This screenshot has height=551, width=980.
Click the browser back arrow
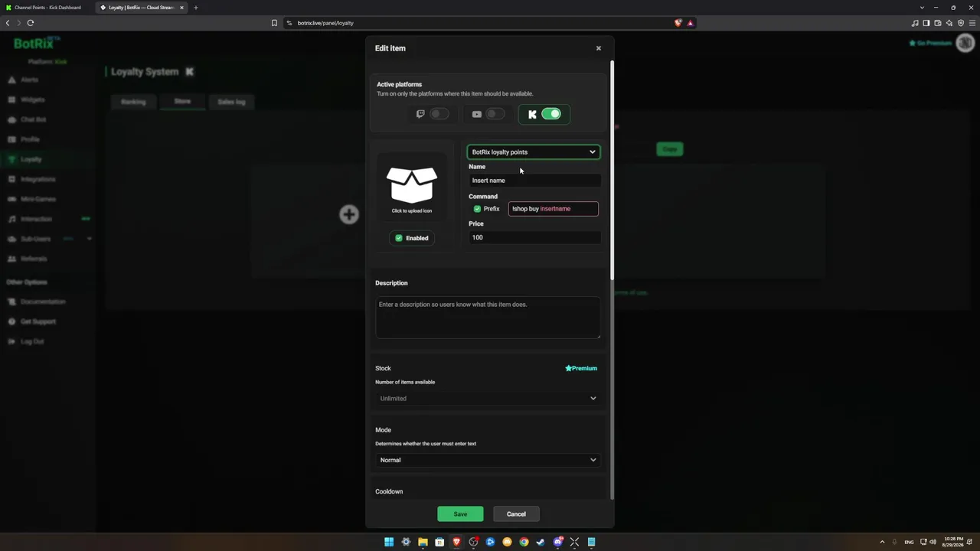pyautogui.click(x=8, y=23)
